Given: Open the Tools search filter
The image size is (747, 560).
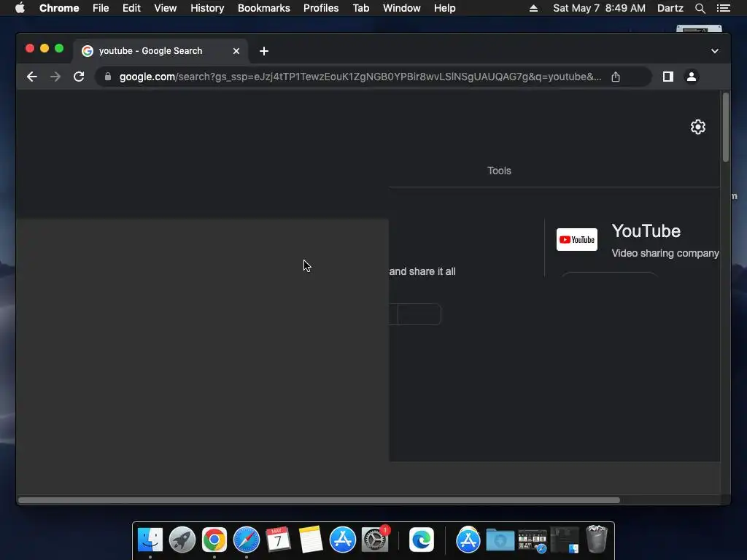Looking at the screenshot, I should click(x=499, y=171).
